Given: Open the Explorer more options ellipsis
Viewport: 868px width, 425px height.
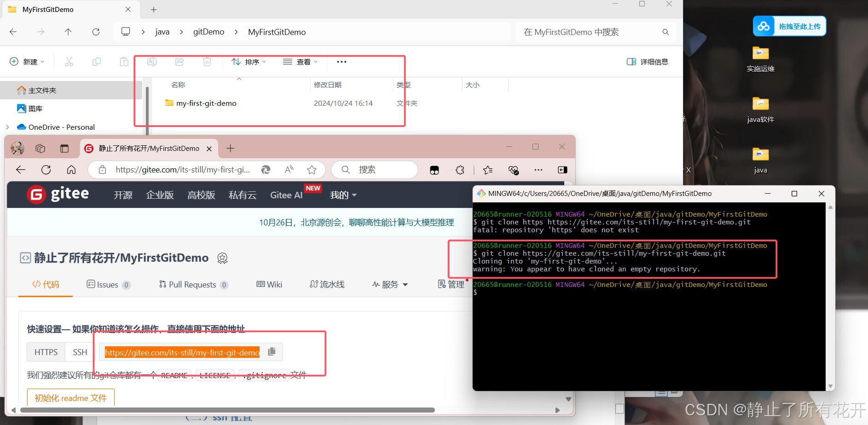Looking at the screenshot, I should coord(341,62).
